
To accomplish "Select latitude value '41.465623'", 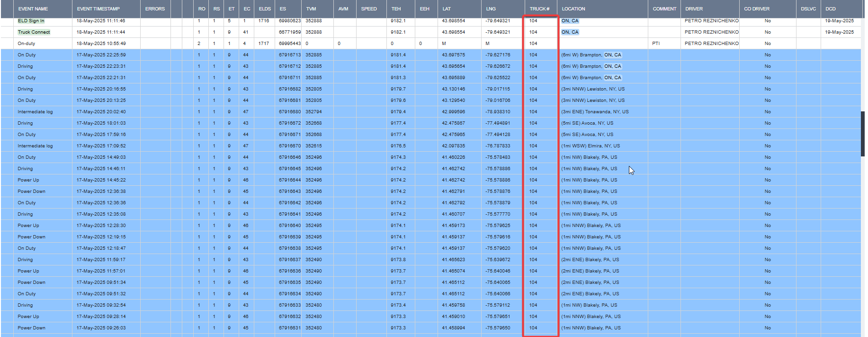I will (x=453, y=260).
